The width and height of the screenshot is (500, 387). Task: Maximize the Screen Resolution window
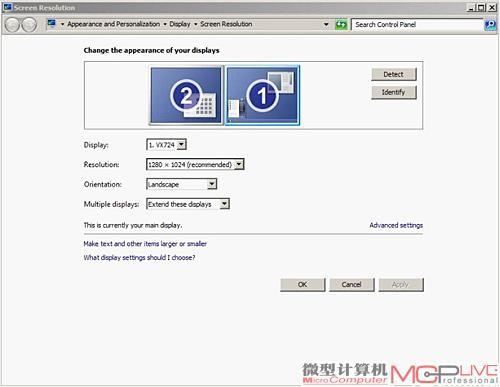click(481, 7)
